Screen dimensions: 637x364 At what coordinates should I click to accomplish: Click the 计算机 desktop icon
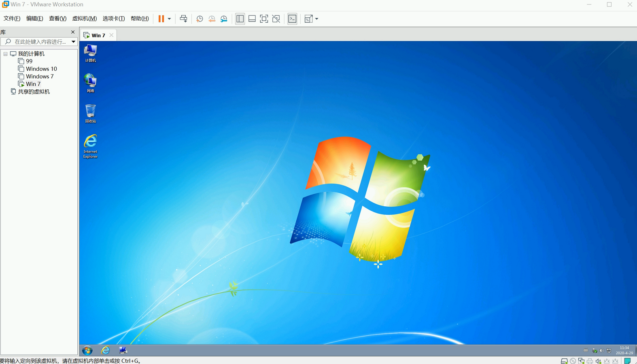90,53
